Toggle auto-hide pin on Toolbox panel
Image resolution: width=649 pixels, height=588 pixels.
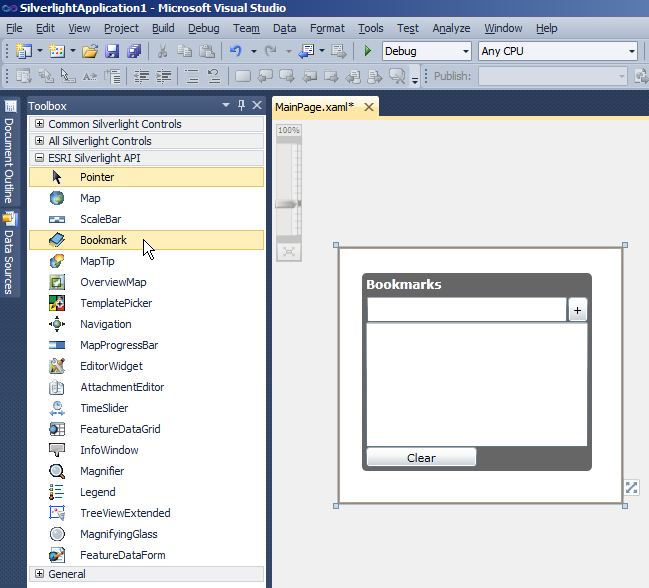tap(242, 106)
